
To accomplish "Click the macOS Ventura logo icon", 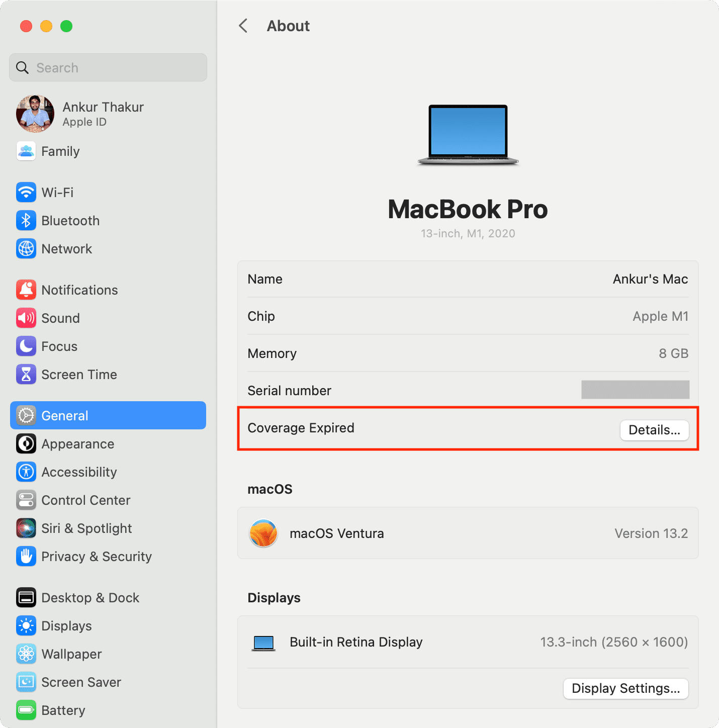I will [263, 533].
